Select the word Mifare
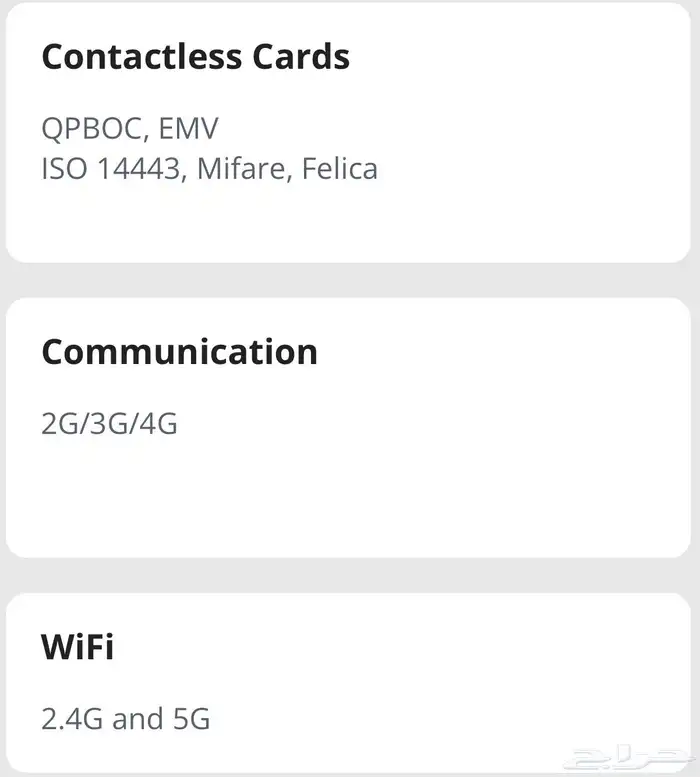 click(242, 168)
